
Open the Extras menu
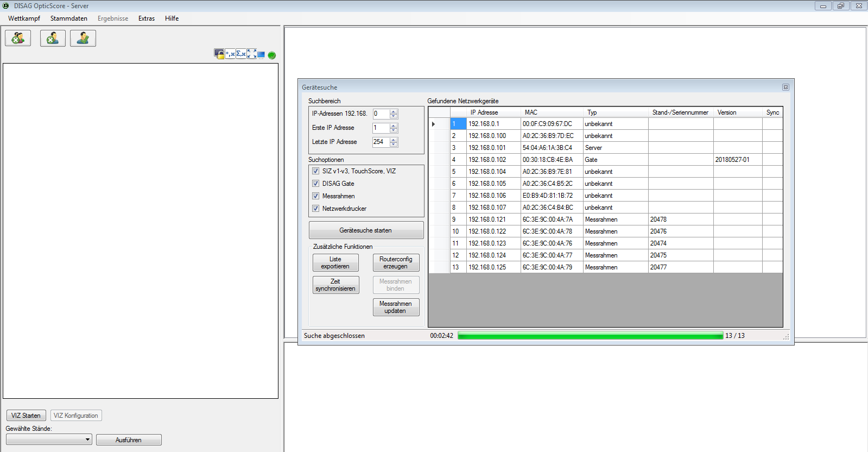[x=146, y=18]
